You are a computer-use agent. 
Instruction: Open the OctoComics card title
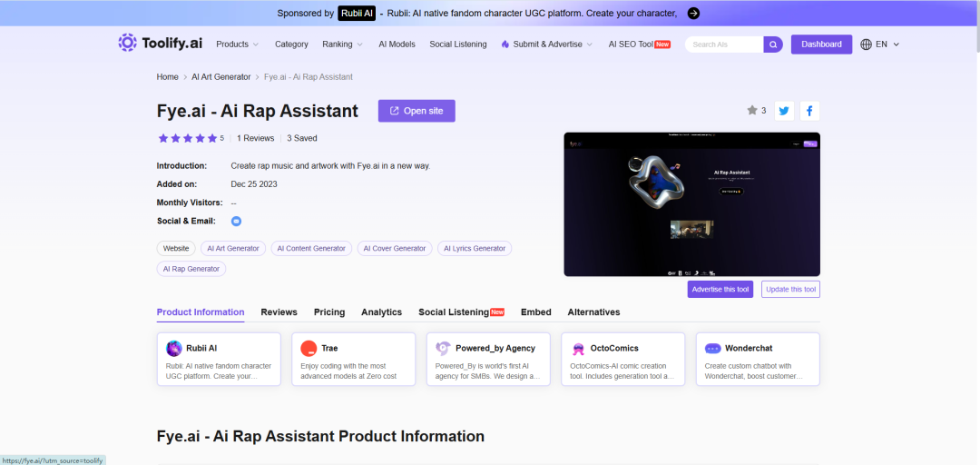click(614, 348)
